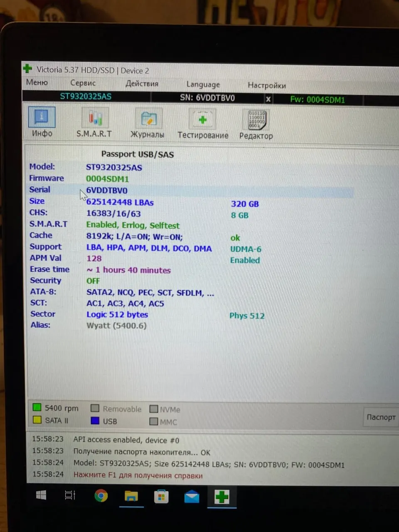Open the Language menu
This screenshot has width=399, height=532.
click(x=203, y=84)
